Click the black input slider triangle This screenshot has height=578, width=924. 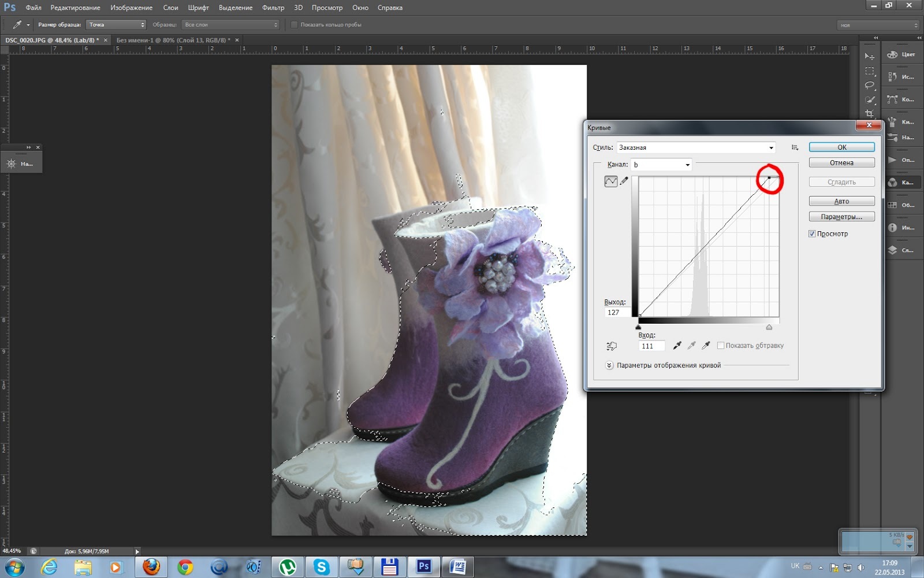pos(638,327)
